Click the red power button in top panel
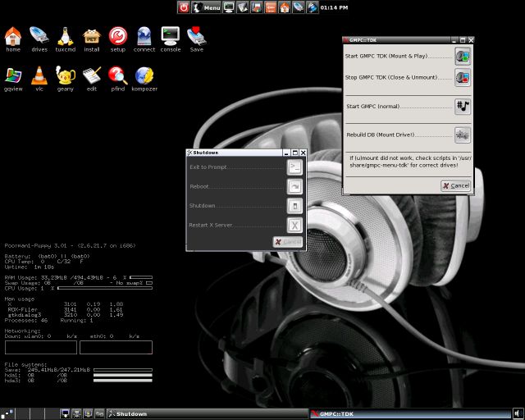This screenshot has width=525, height=420. tap(184, 7)
